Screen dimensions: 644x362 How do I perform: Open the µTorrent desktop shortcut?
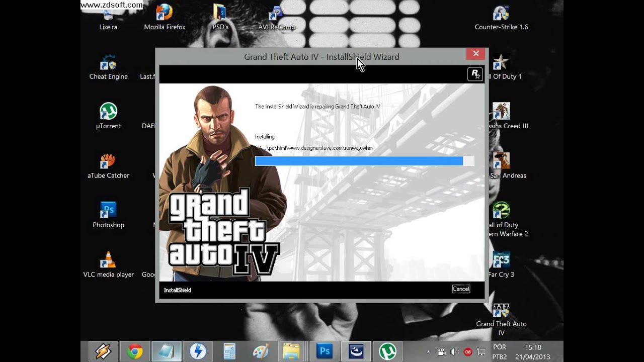click(x=108, y=116)
